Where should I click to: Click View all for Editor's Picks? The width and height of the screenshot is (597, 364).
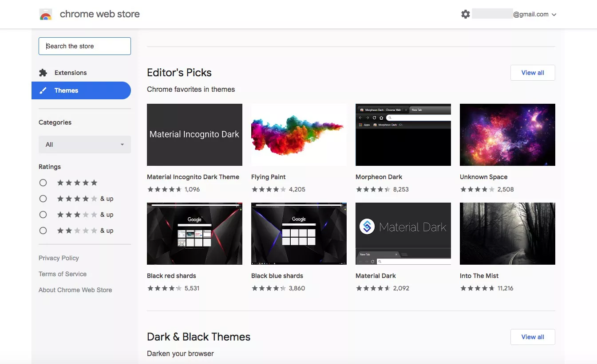tap(533, 73)
